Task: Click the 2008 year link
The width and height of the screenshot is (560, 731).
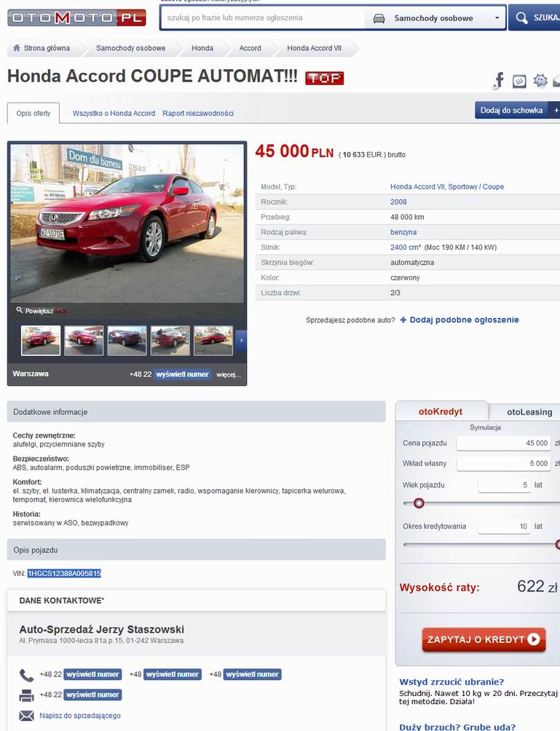Action: [x=398, y=202]
